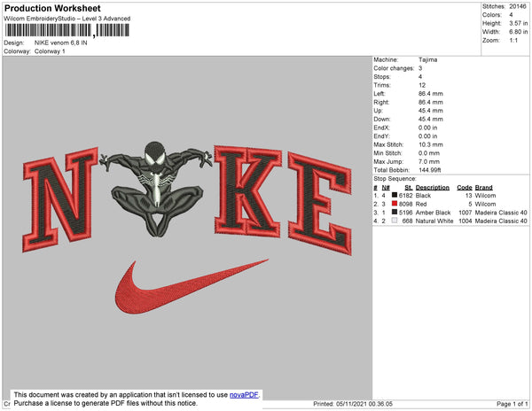532x411 pixels.
Task: Click the Venom Spider-Man figure in design
Action: click(157, 188)
